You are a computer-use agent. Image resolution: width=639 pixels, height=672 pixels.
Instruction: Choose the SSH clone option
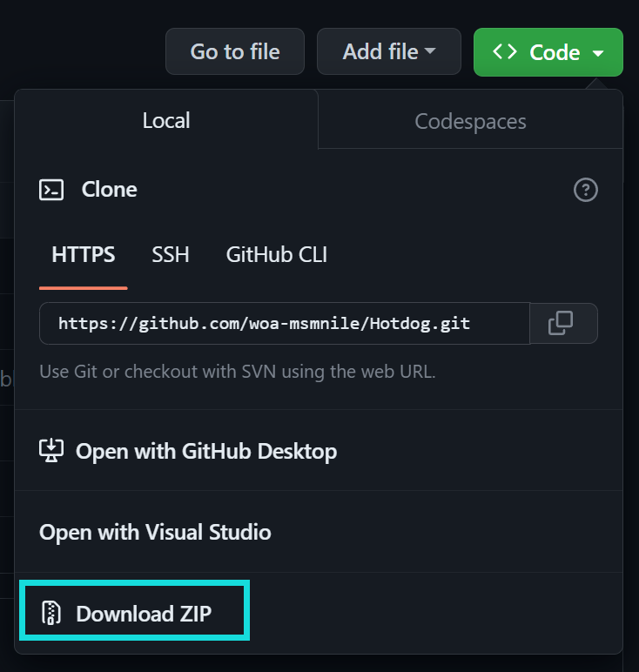coord(171,254)
